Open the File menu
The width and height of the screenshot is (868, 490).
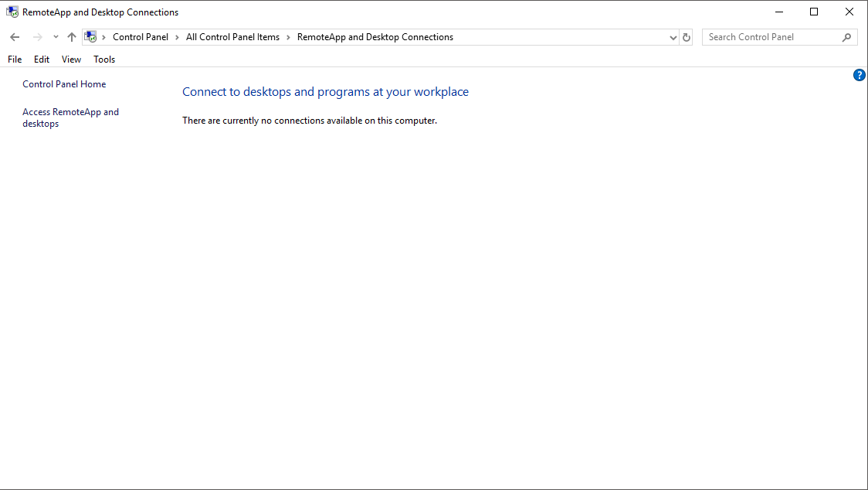(15, 60)
